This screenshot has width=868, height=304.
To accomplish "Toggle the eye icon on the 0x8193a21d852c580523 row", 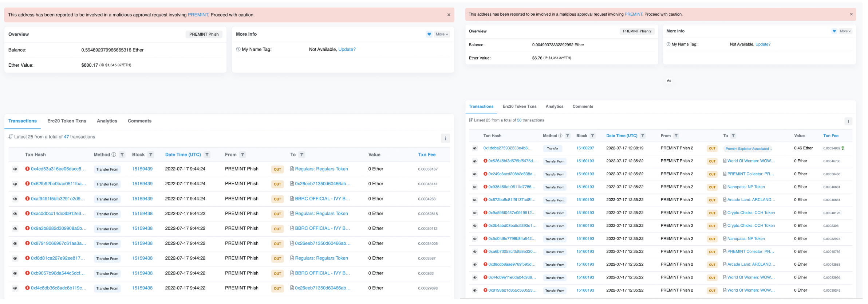I will (474, 291).
